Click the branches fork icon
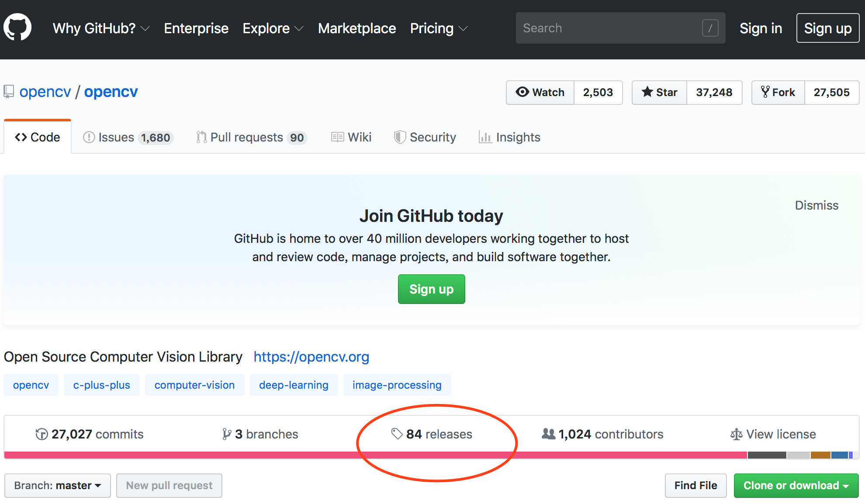The width and height of the screenshot is (865, 504). (x=226, y=434)
